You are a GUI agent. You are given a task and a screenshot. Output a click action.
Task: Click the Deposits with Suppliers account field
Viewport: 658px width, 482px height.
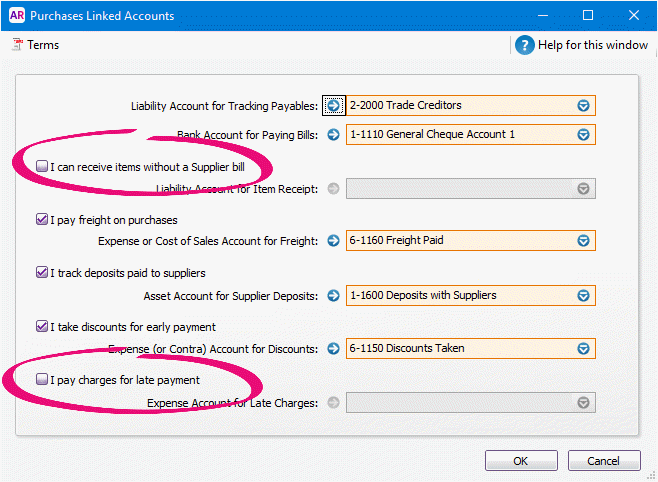point(470,295)
